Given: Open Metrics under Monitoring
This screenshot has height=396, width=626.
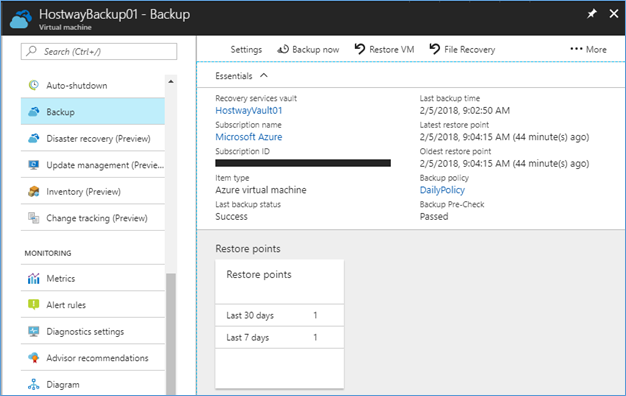Looking at the screenshot, I should (x=93, y=278).
